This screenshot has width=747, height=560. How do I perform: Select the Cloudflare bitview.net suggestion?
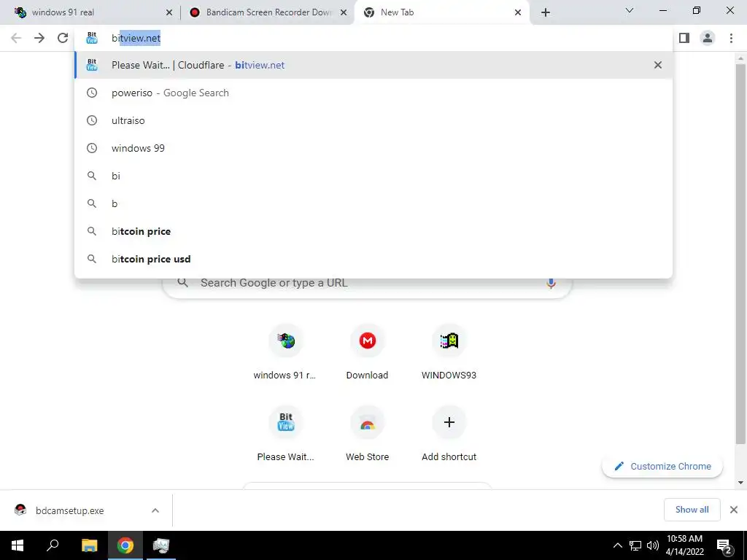(x=373, y=65)
